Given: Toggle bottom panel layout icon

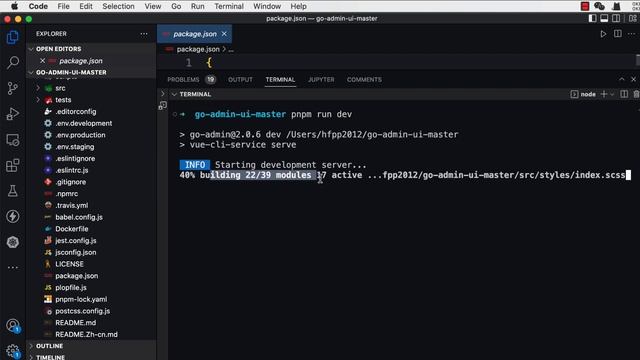Looking at the screenshot, I should click(x=604, y=18).
